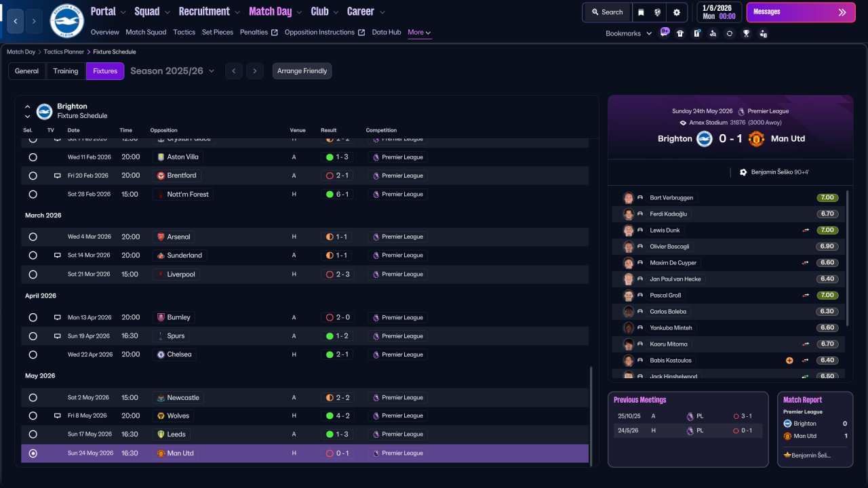Click the trophy shortcut icon under Messages
868x488 pixels.
tap(746, 33)
